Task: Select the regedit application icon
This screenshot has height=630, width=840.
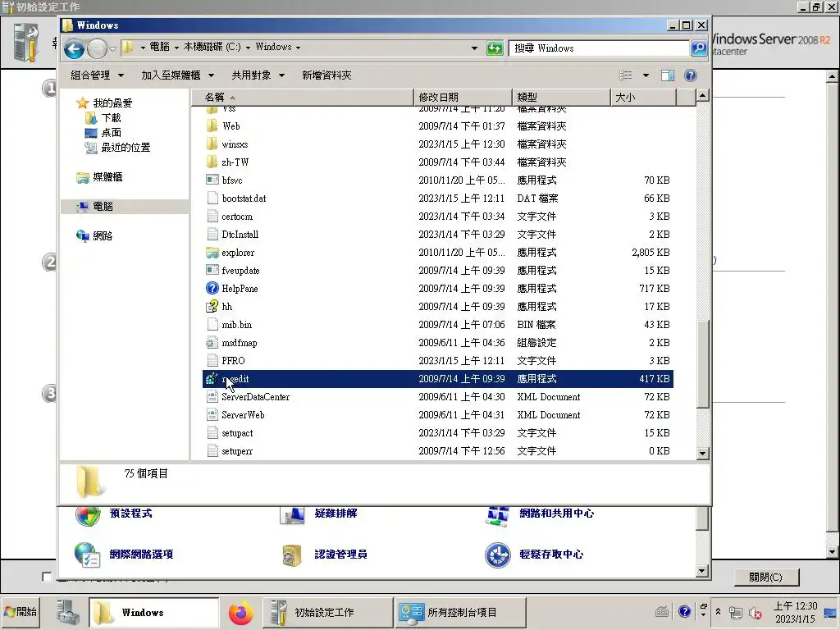Action: pyautogui.click(x=212, y=379)
